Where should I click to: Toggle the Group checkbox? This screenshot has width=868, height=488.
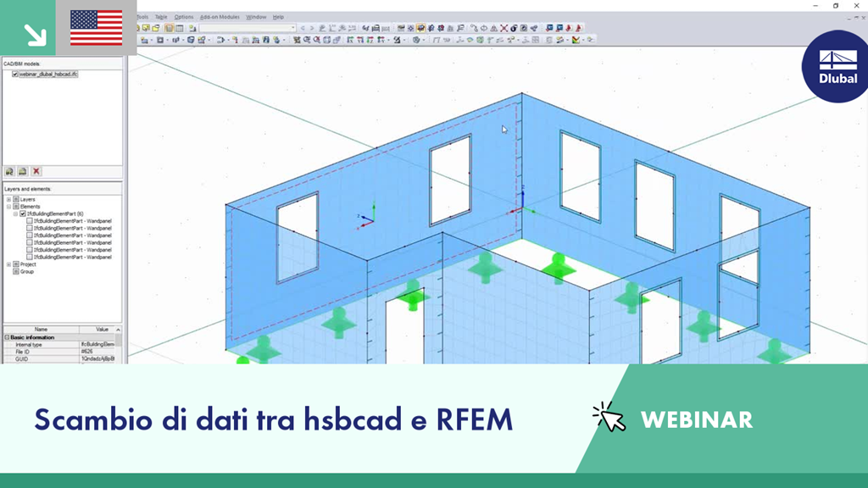tap(16, 272)
